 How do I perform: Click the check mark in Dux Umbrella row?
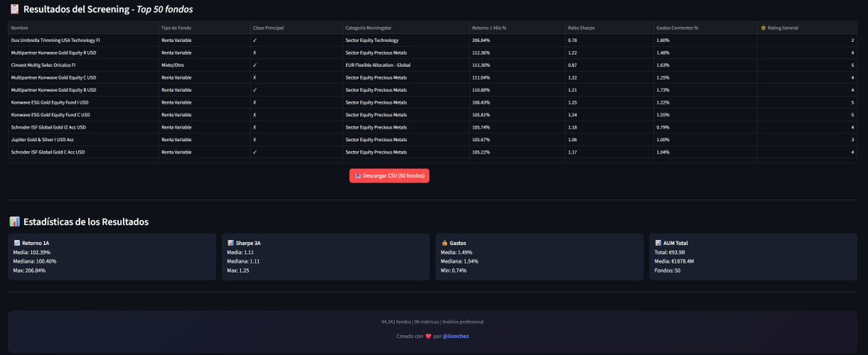(x=255, y=40)
